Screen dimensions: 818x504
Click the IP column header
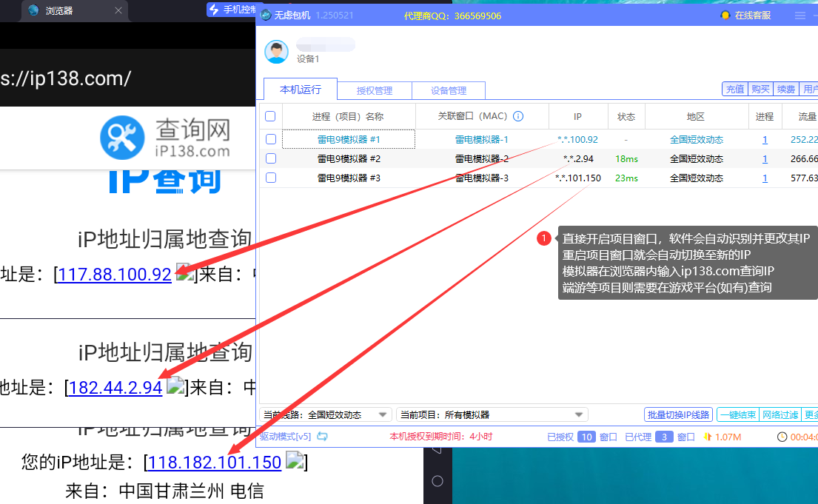click(x=578, y=116)
